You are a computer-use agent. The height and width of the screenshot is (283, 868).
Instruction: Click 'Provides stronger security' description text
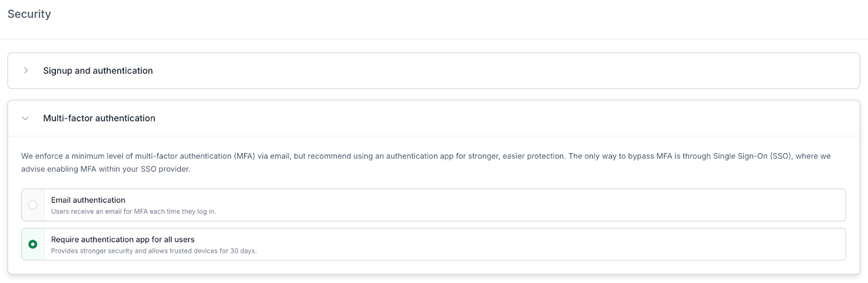(x=154, y=251)
